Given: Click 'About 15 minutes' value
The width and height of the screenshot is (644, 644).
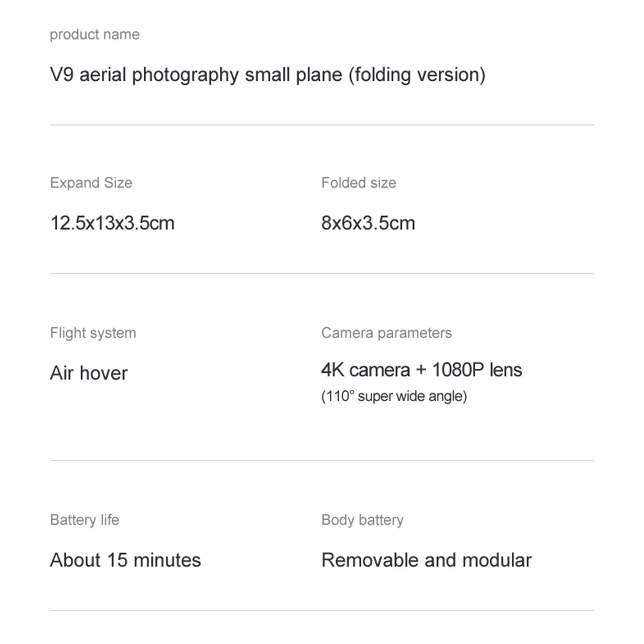Looking at the screenshot, I should 125,560.
